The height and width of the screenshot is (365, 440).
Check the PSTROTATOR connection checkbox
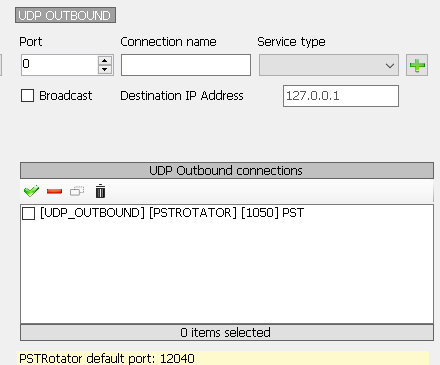coord(28,213)
